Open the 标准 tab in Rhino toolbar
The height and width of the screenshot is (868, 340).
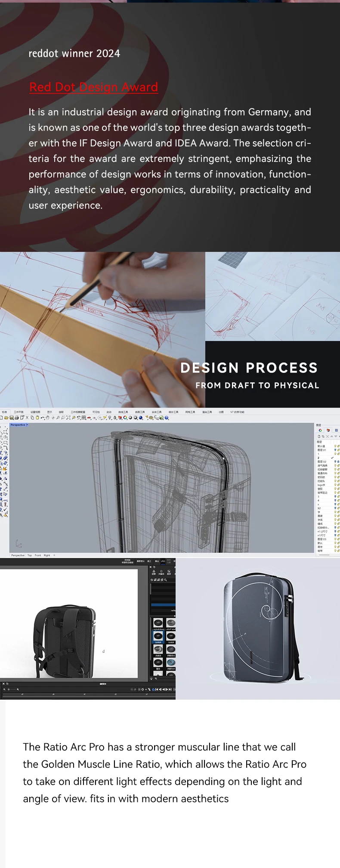4,412
